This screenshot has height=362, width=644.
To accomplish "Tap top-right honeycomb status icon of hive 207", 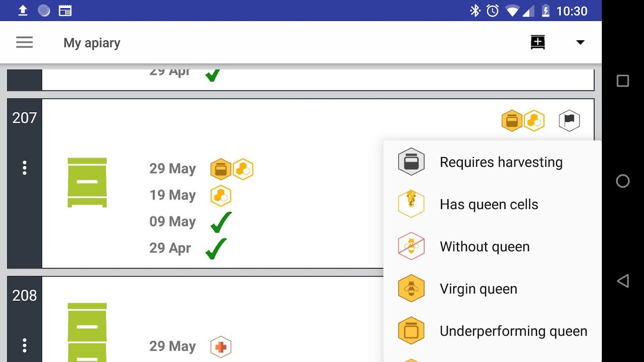I will click(534, 121).
